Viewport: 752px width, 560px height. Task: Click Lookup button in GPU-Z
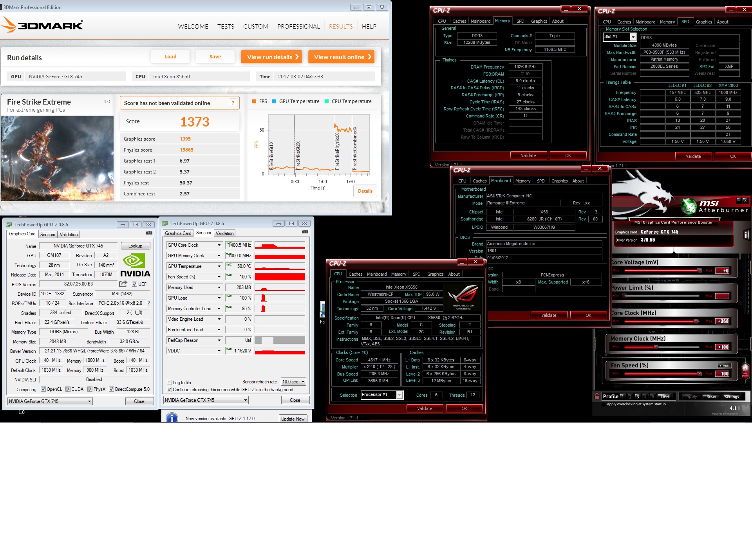[x=135, y=246]
